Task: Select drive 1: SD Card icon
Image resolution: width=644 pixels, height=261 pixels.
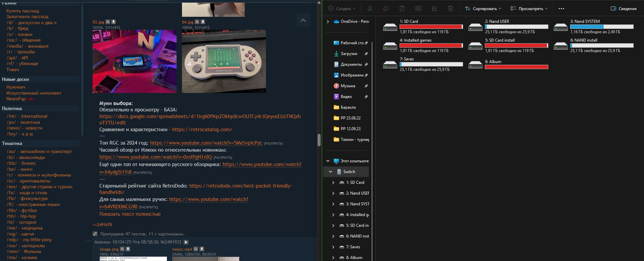Action: click(x=390, y=27)
